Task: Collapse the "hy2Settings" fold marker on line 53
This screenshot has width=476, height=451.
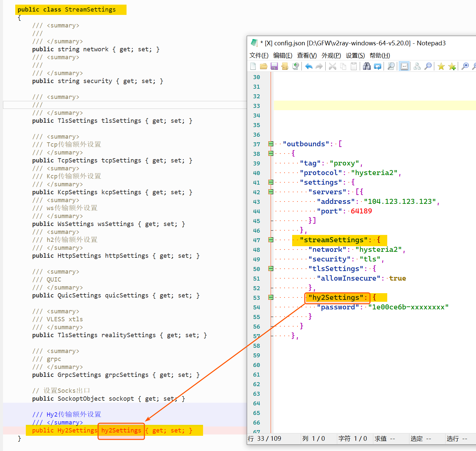Action: click(271, 297)
